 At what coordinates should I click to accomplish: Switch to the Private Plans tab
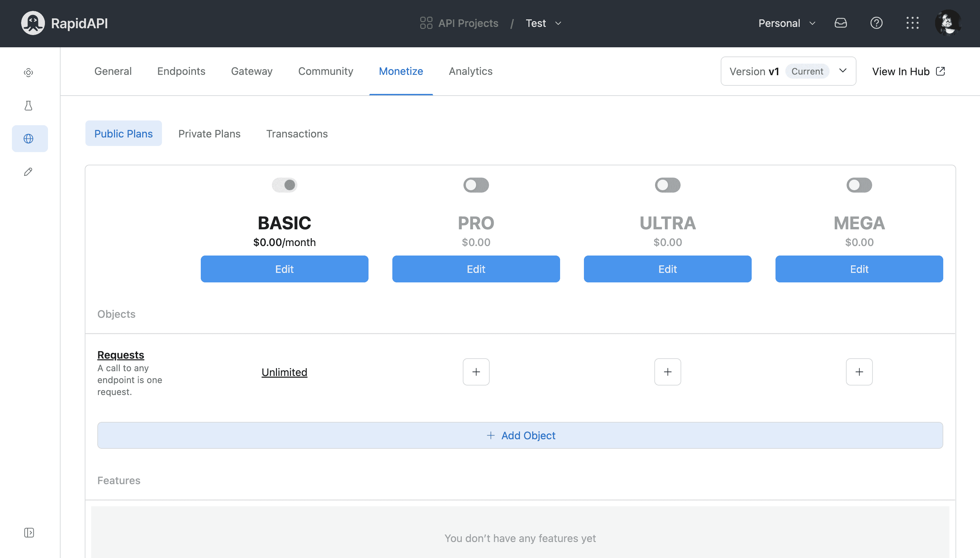pos(209,133)
